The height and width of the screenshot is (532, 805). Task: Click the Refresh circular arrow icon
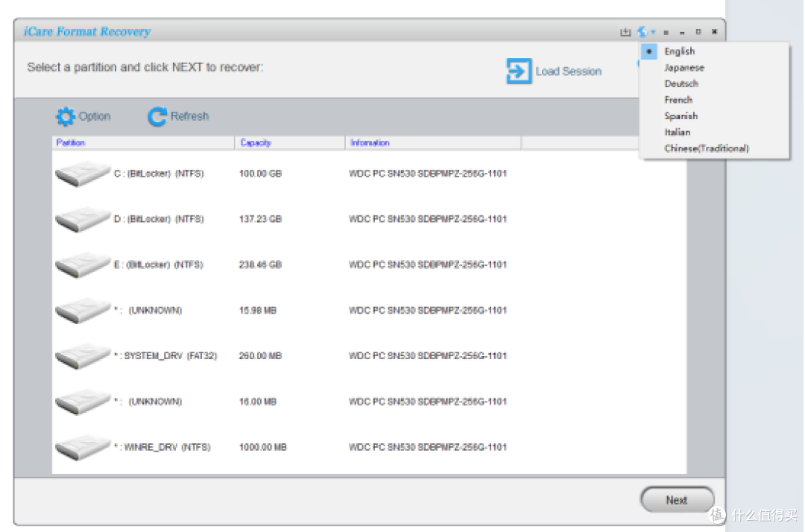(157, 116)
